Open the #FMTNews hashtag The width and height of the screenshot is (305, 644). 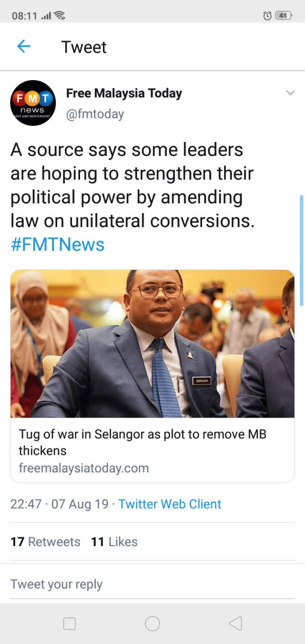(x=57, y=245)
